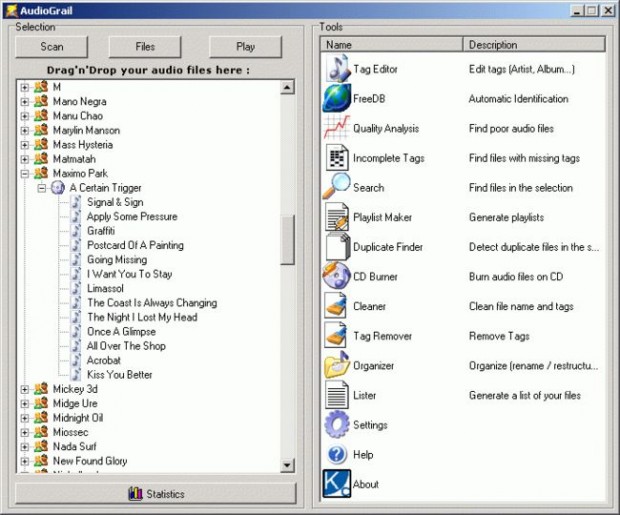Select The Night I Lost My Head
Viewport: 620px width, 515px height.
[142, 317]
